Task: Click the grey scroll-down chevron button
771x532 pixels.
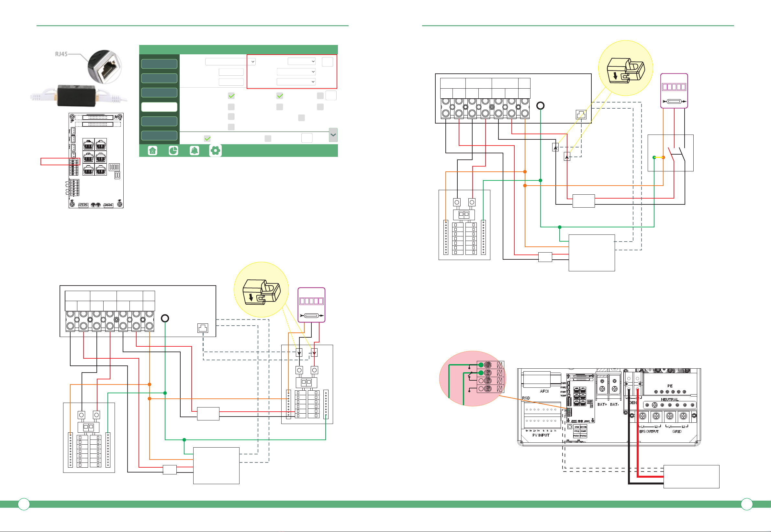Action: 333,135
